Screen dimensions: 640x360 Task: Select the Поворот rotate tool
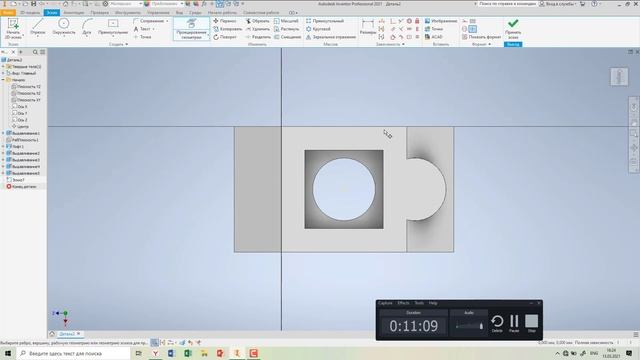[225, 37]
